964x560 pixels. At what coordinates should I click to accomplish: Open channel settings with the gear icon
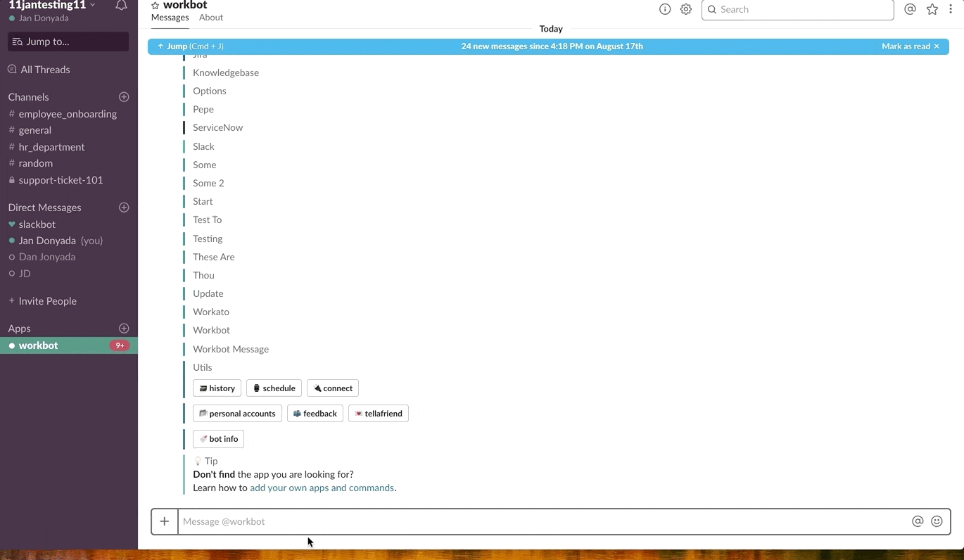point(686,9)
